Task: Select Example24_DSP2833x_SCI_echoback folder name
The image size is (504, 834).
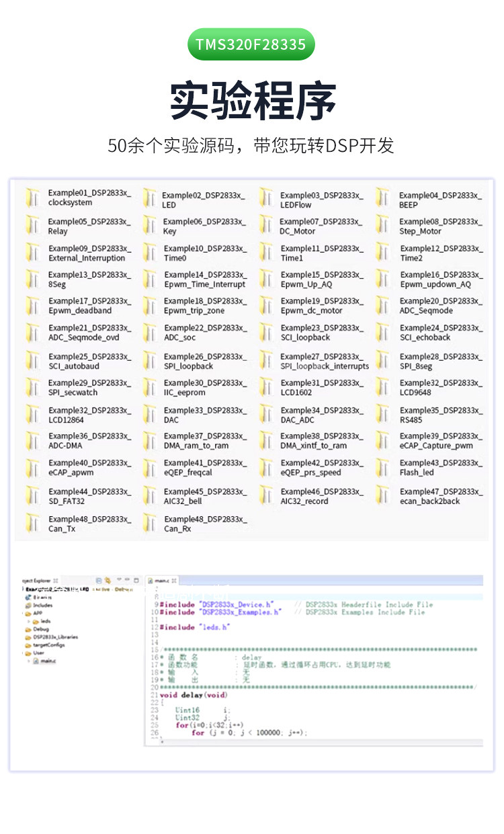Action: (x=442, y=333)
